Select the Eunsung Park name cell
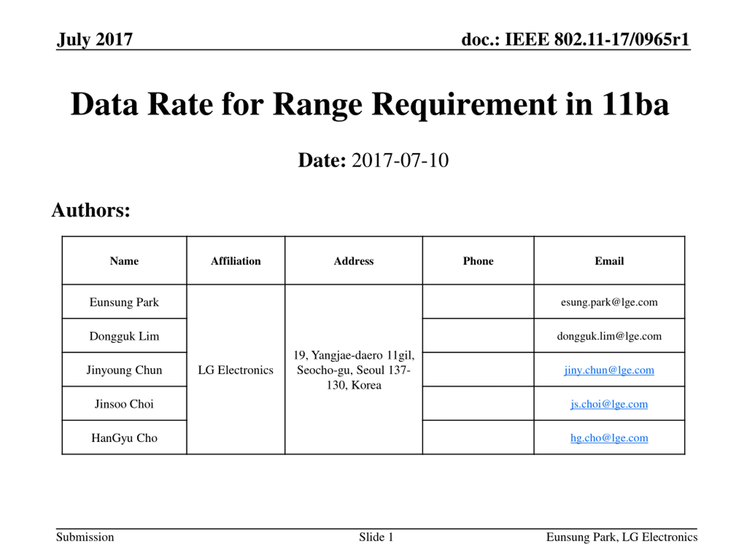The image size is (747, 560). click(124, 301)
